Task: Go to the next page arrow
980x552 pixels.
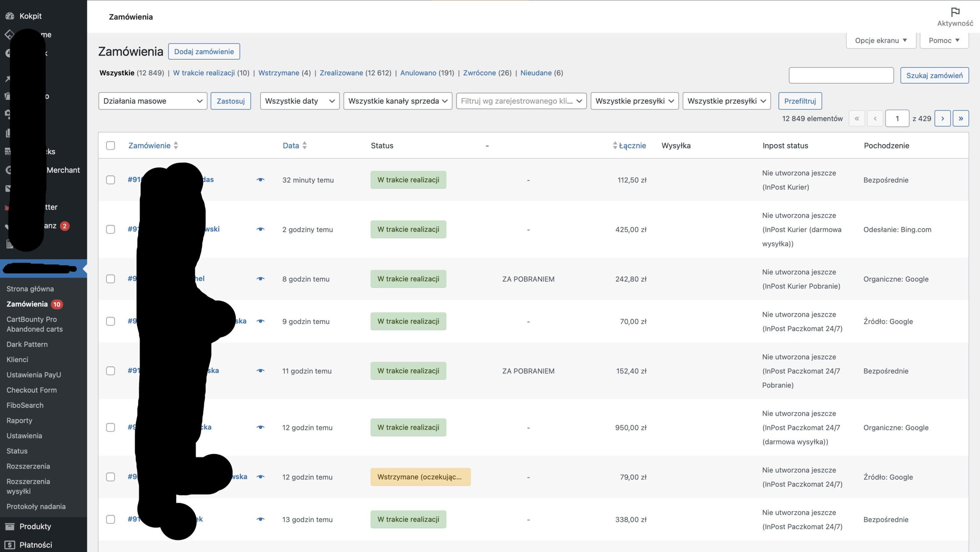Action: [x=942, y=119]
